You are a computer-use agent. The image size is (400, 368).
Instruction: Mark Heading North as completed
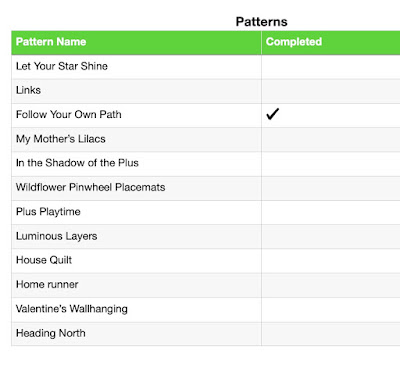[x=331, y=334]
